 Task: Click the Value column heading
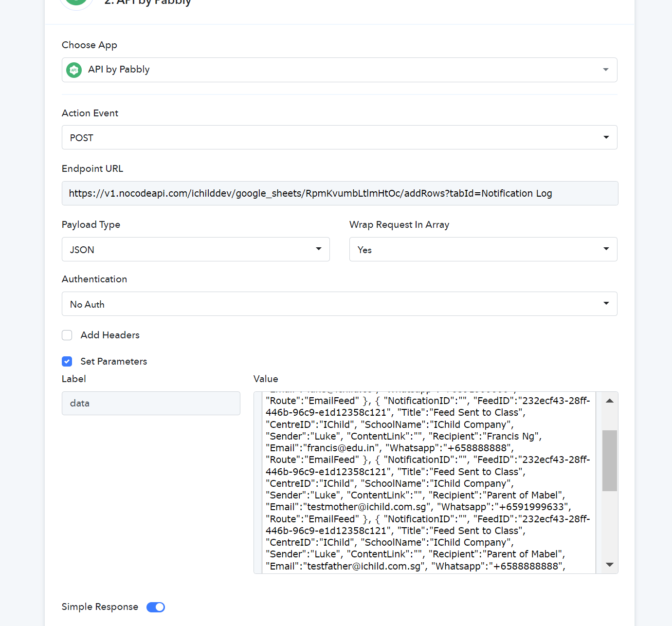tap(266, 379)
